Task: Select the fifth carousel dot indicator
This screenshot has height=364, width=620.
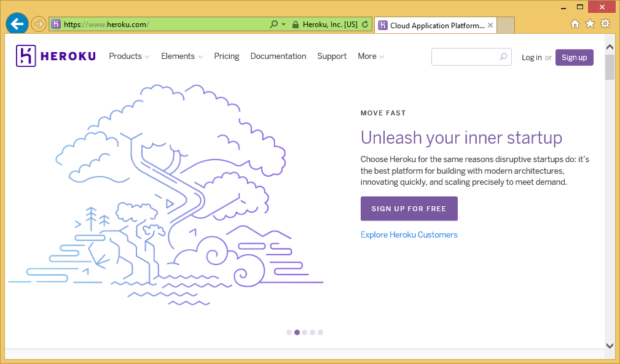Action: coord(320,332)
